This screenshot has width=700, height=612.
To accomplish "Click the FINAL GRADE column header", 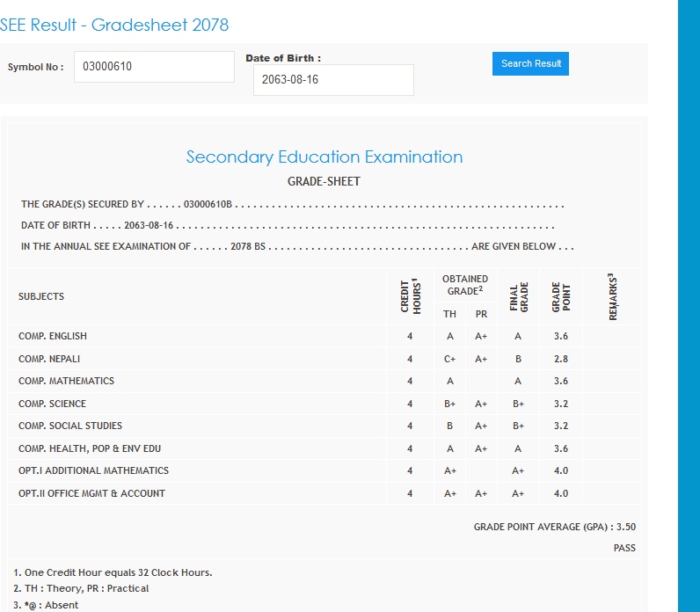I will [519, 297].
